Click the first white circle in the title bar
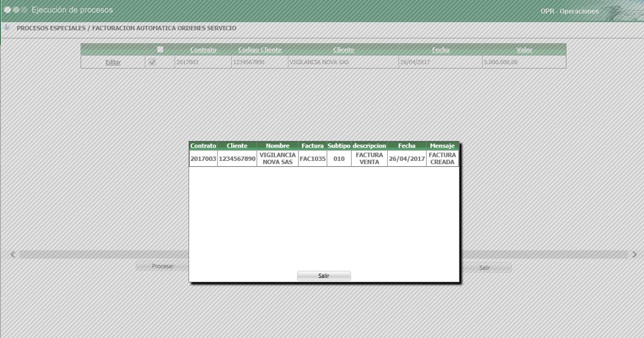 pos(7,10)
